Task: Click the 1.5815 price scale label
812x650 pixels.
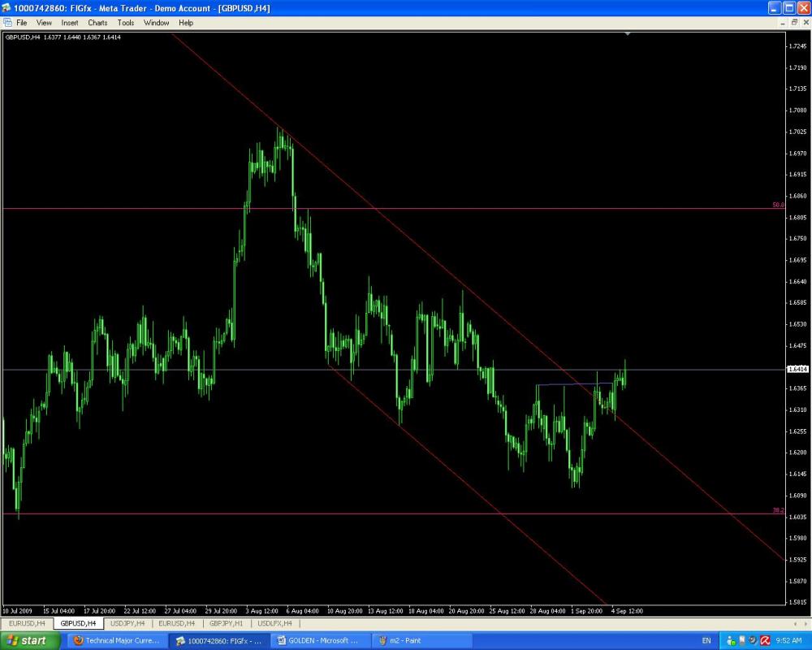Action: click(x=797, y=602)
